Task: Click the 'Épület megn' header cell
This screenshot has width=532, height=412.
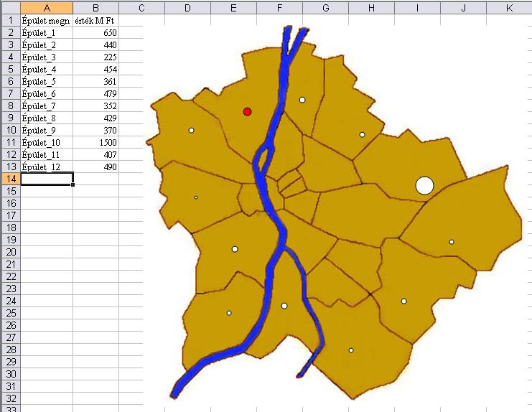Action: [x=47, y=20]
